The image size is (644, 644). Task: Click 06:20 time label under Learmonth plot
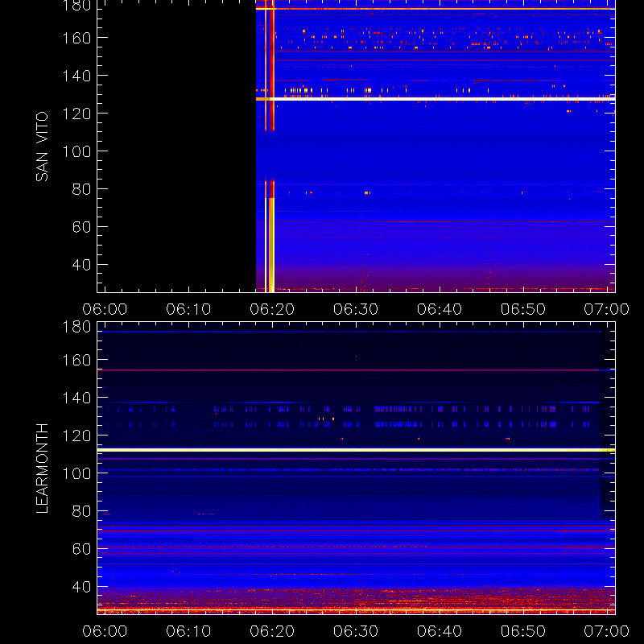(x=272, y=631)
